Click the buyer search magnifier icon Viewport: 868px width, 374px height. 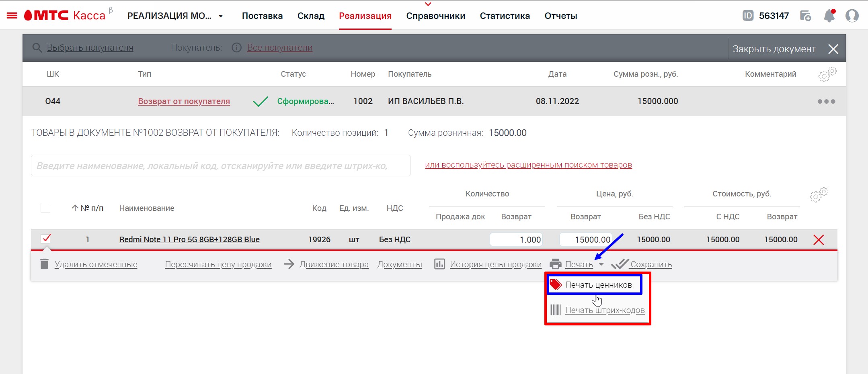(37, 48)
